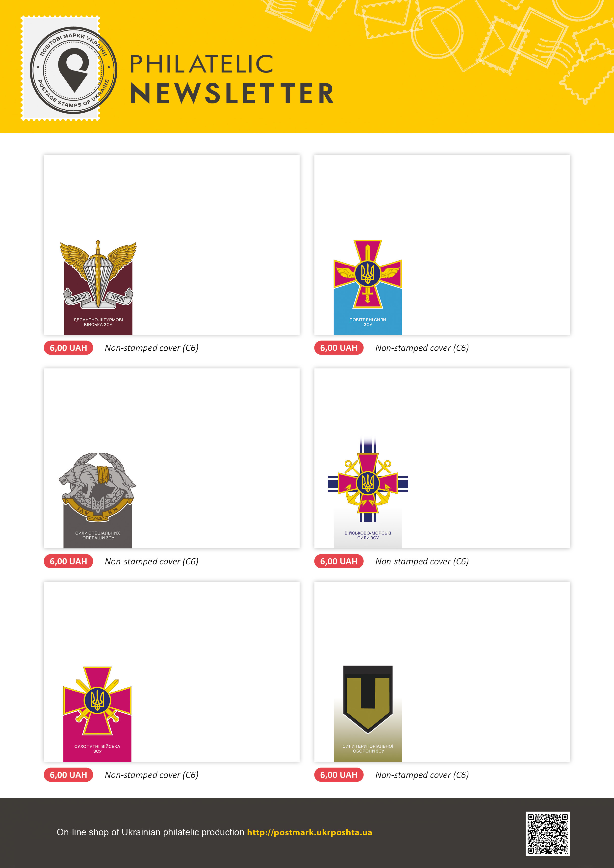Click the 6,00 UAH price under Special Operations cover
This screenshot has width=614, height=868.
pyautogui.click(x=69, y=561)
